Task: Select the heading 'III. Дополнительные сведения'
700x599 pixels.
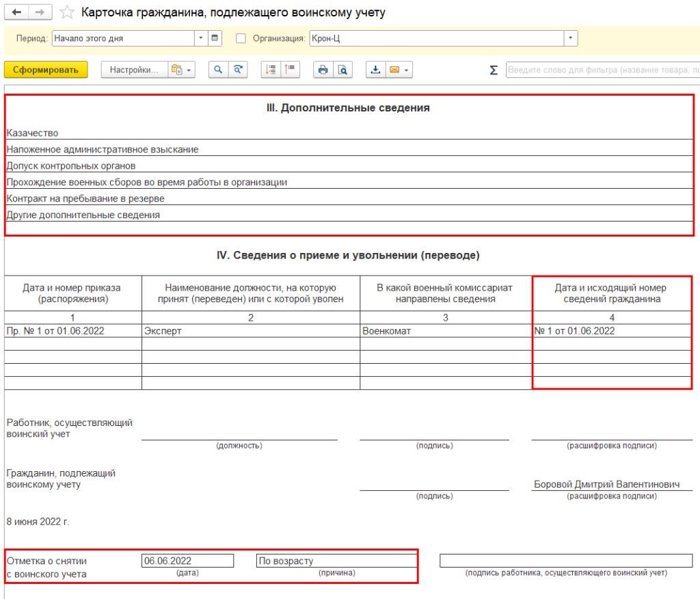Action: coord(348,107)
